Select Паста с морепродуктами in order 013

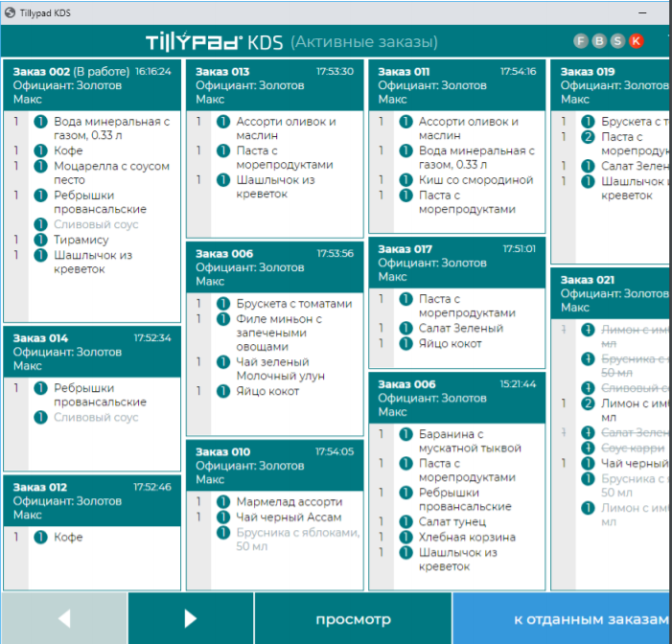[285, 158]
